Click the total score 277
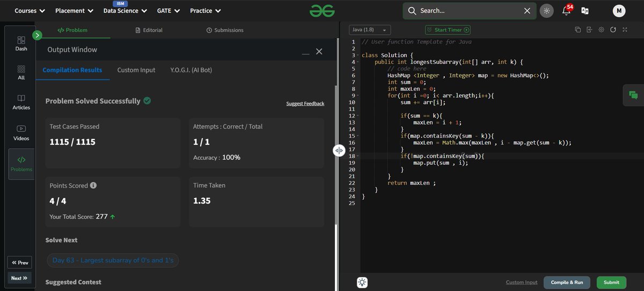Viewport: 644px width, 291px height. point(101,216)
